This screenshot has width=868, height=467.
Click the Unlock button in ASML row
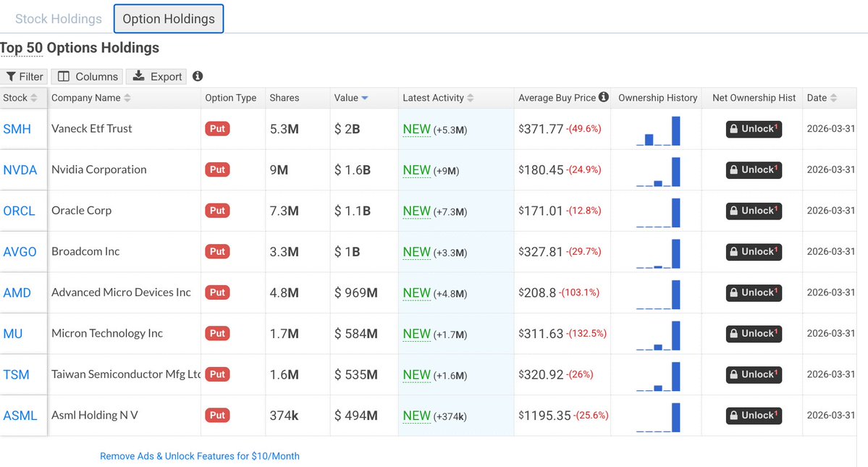pos(754,416)
